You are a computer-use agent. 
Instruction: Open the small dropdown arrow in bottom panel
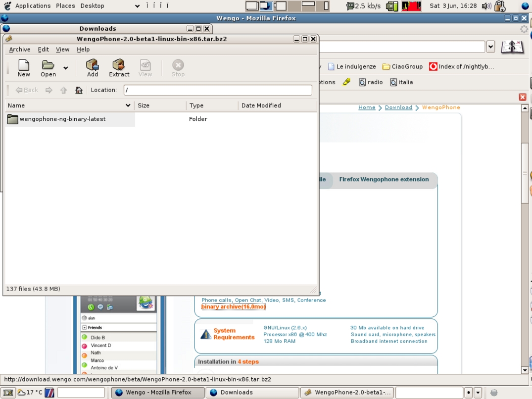click(x=478, y=393)
